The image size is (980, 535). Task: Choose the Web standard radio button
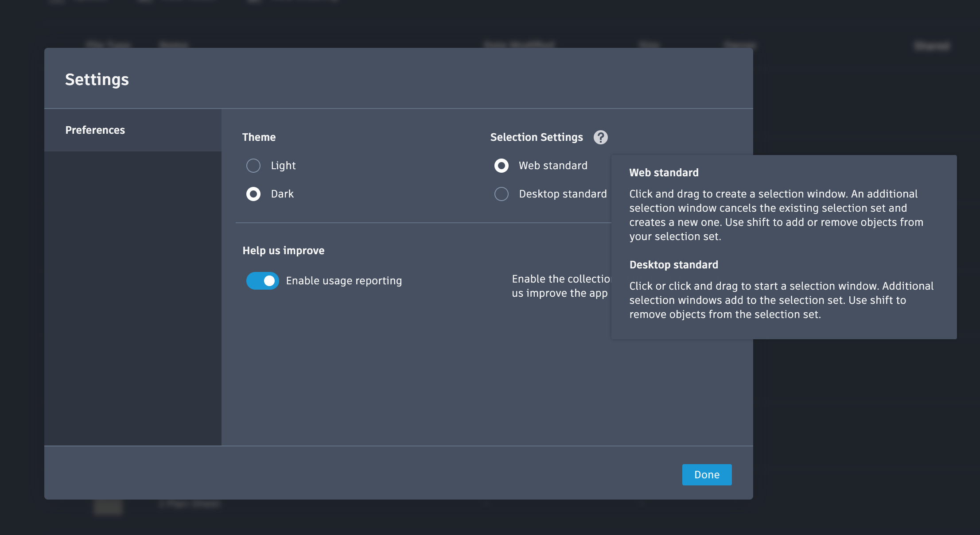click(502, 166)
